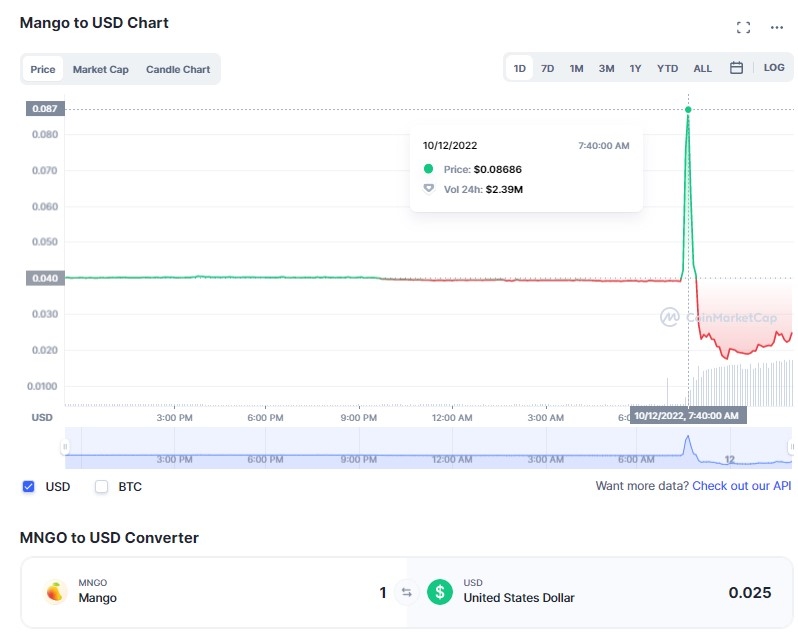Toggle LOG scale on the chart
Screen dimensions: 798x633
point(774,68)
